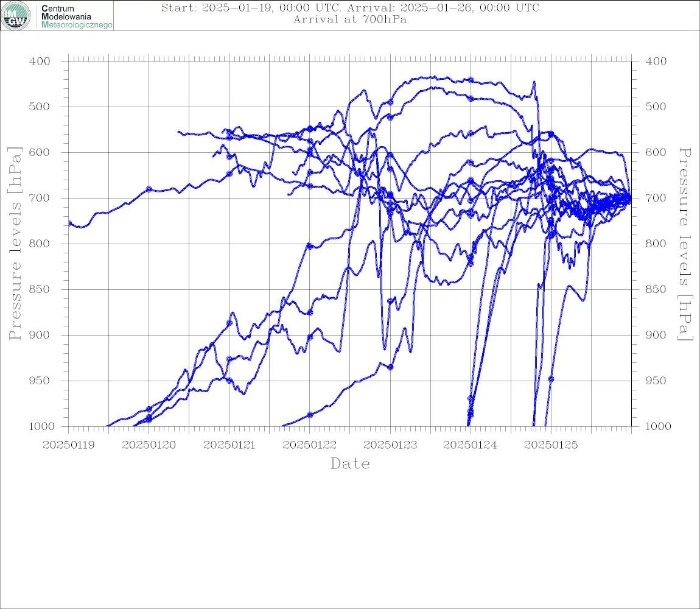Click the 20250122 date label
The height and width of the screenshot is (609, 700).
pos(310,445)
